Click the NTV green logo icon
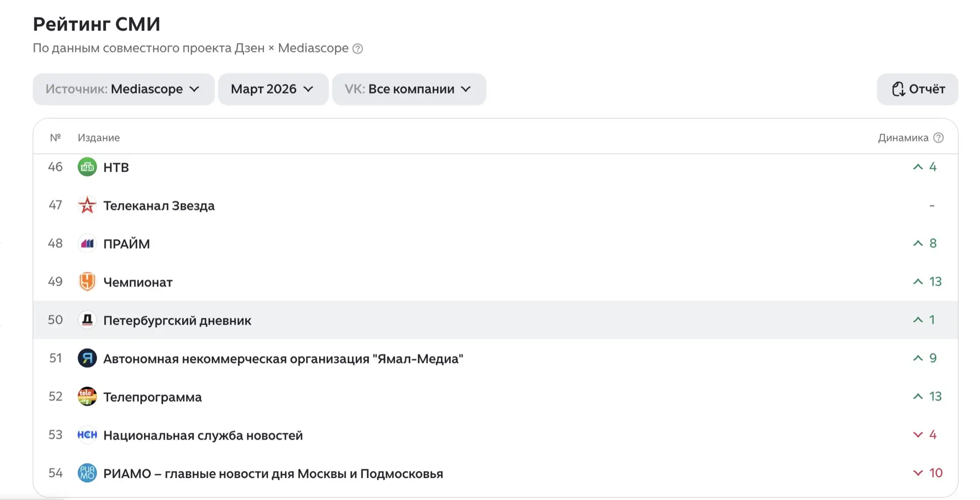This screenshot has width=980, height=500. coord(87,167)
